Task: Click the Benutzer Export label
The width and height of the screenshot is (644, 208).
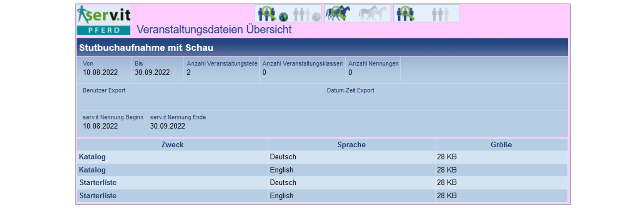Action: coord(104,90)
